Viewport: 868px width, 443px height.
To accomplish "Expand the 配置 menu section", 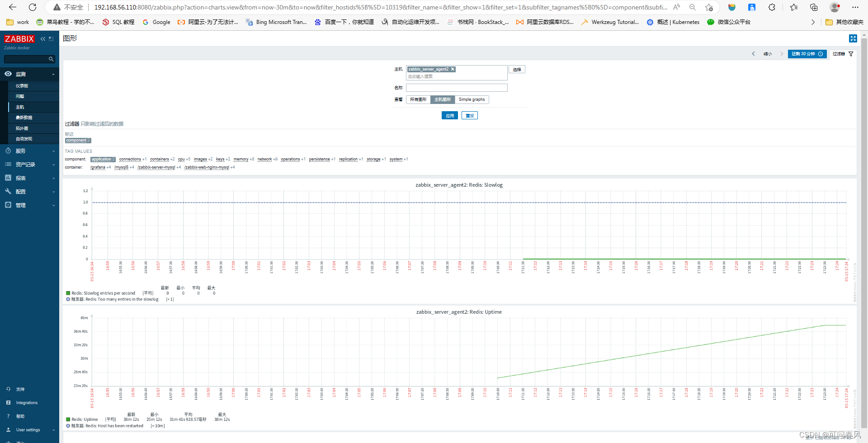I will click(x=53, y=192).
